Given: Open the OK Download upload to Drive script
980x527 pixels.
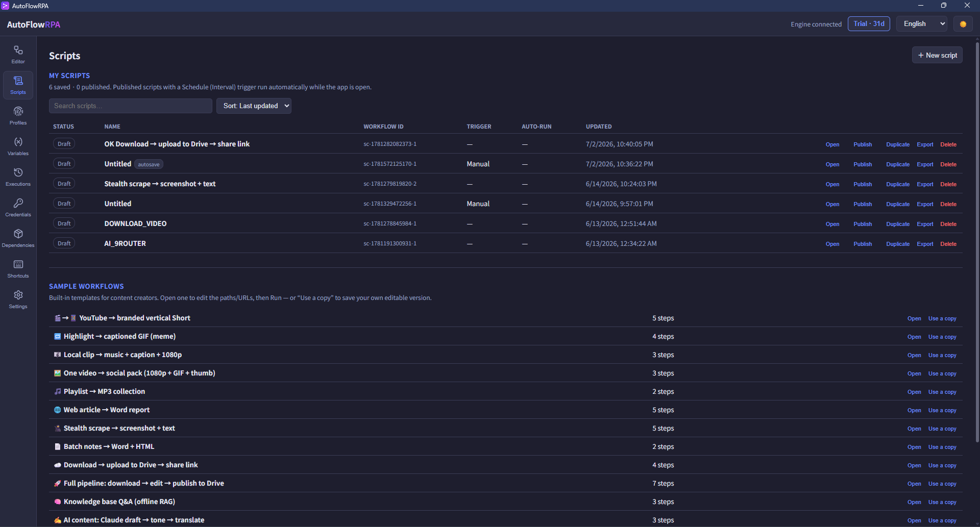Looking at the screenshot, I should [x=832, y=144].
